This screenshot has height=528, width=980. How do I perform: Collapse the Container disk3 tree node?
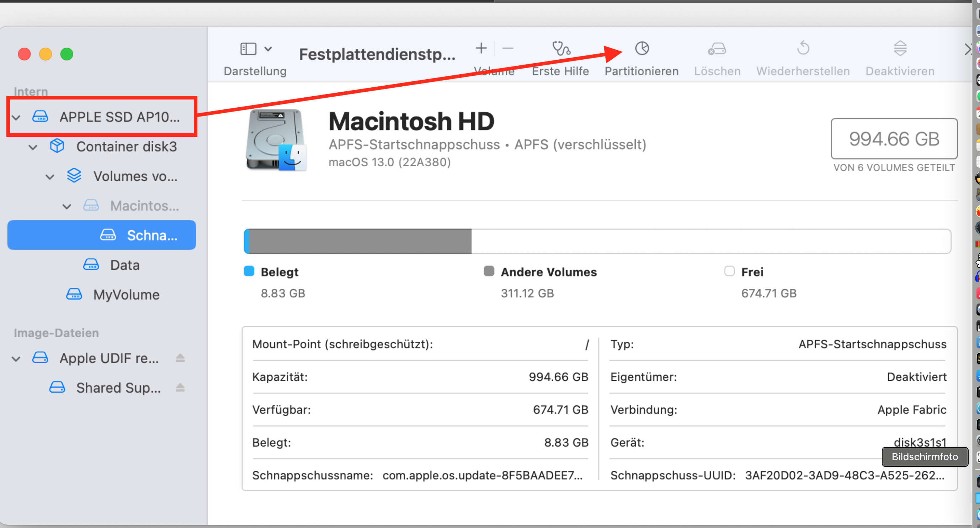point(33,147)
